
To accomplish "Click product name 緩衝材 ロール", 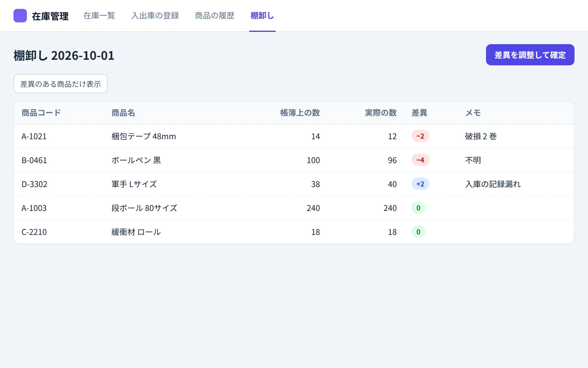I will [136, 232].
